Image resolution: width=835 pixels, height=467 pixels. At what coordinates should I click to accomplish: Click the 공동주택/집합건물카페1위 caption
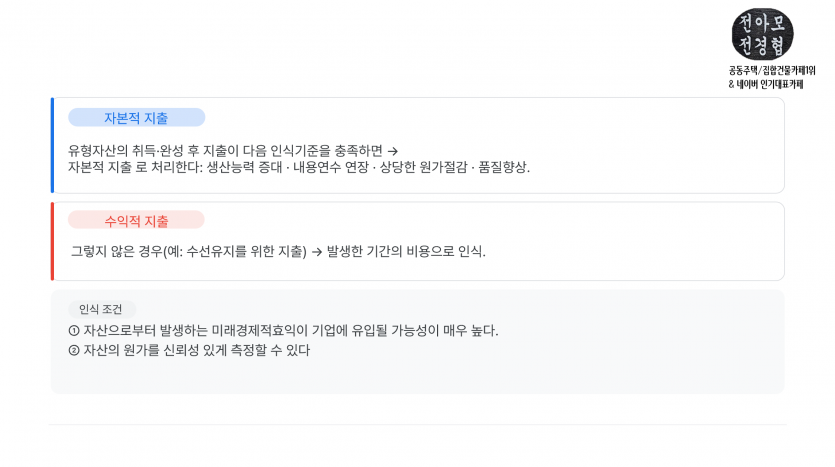pos(772,70)
